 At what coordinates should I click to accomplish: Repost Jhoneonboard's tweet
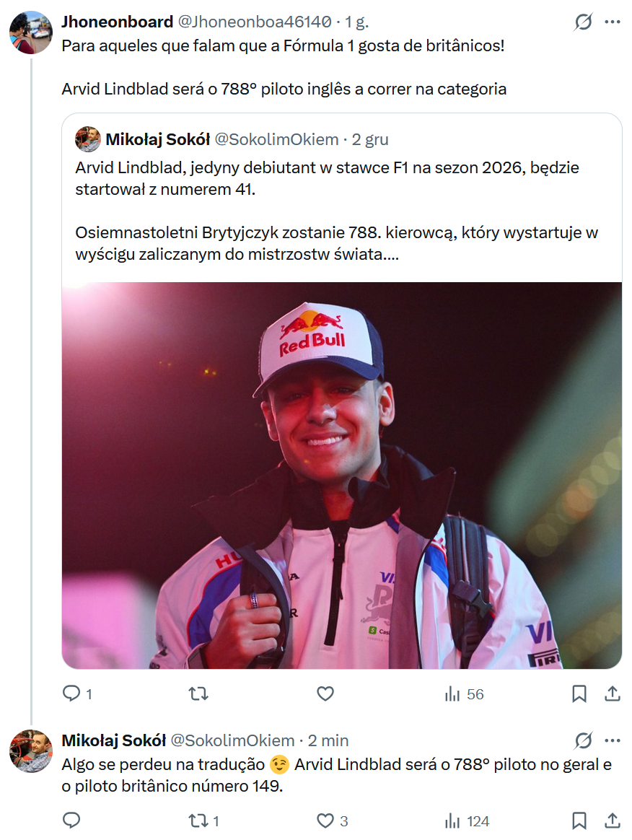(x=198, y=694)
